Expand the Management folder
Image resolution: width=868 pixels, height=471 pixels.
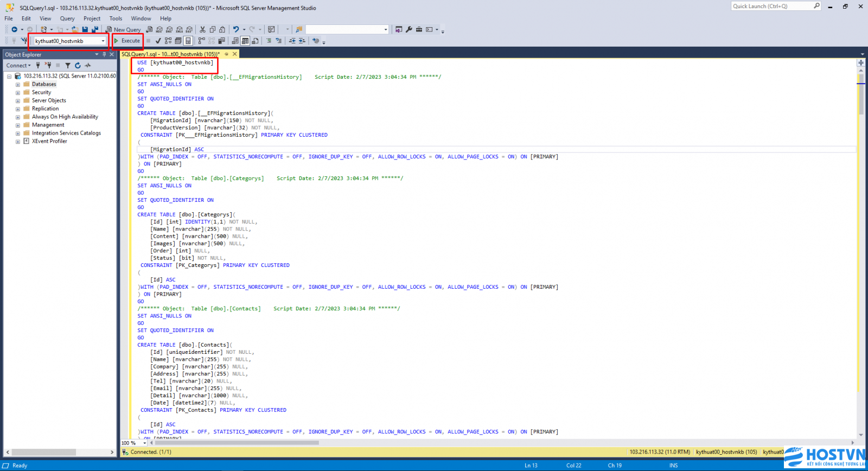tap(18, 125)
